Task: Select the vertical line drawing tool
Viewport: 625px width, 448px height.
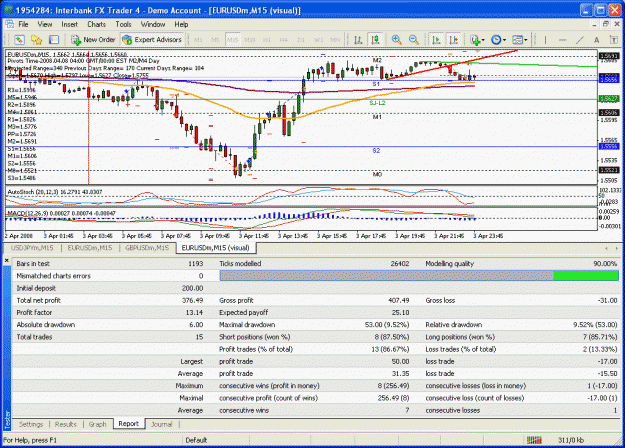Action: (545, 40)
